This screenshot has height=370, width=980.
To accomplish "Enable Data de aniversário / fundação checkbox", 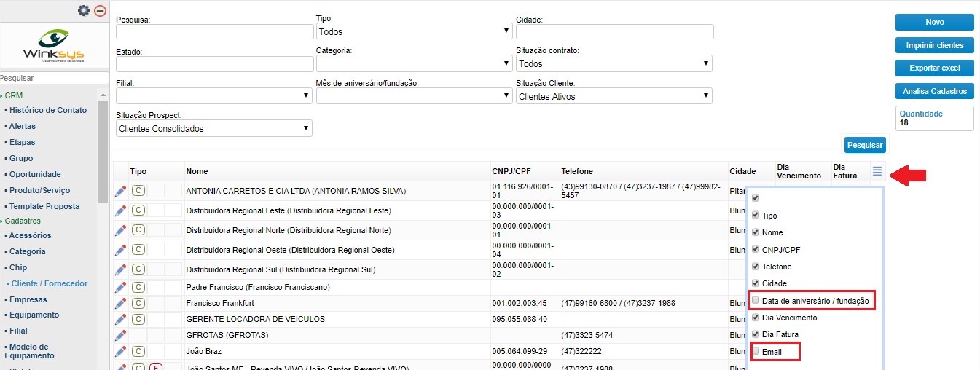I will (756, 300).
